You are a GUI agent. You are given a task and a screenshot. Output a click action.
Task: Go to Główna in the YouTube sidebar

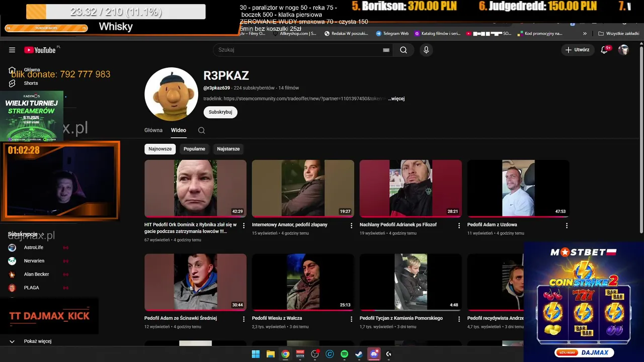point(32,70)
